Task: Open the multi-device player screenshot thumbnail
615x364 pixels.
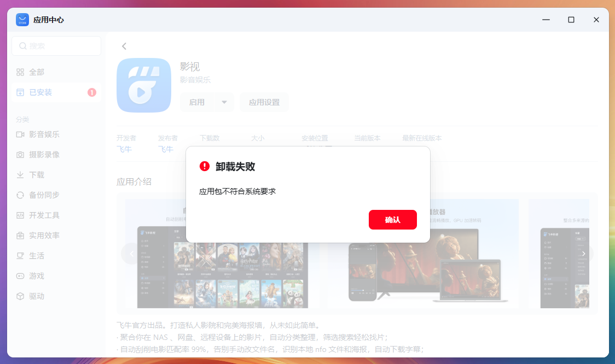Action: [423, 254]
